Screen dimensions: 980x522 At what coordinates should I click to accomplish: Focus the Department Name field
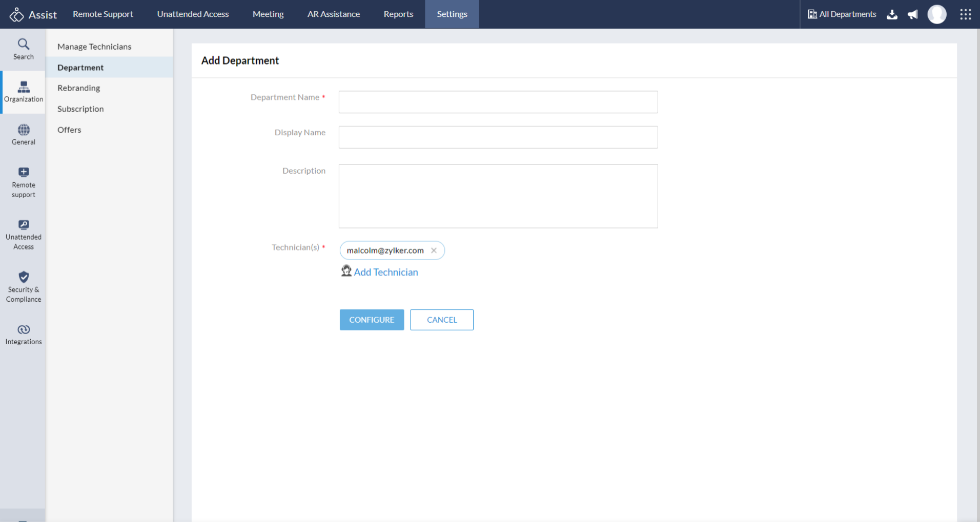click(498, 102)
